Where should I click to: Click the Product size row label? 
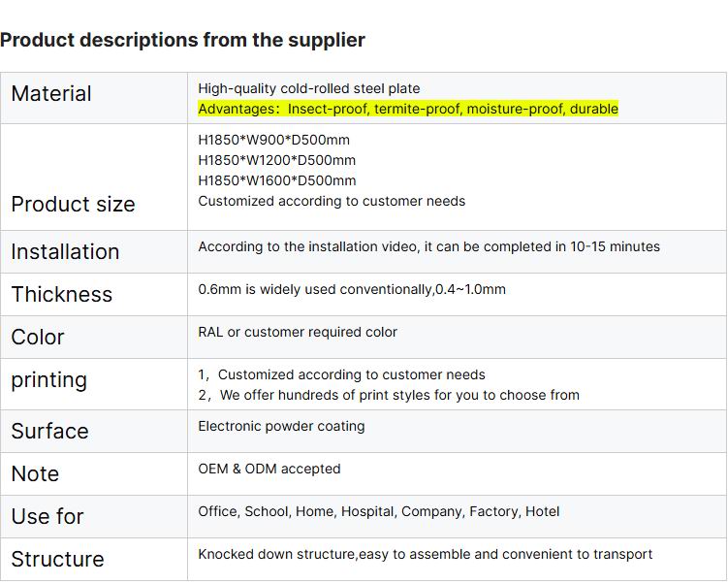tap(73, 204)
